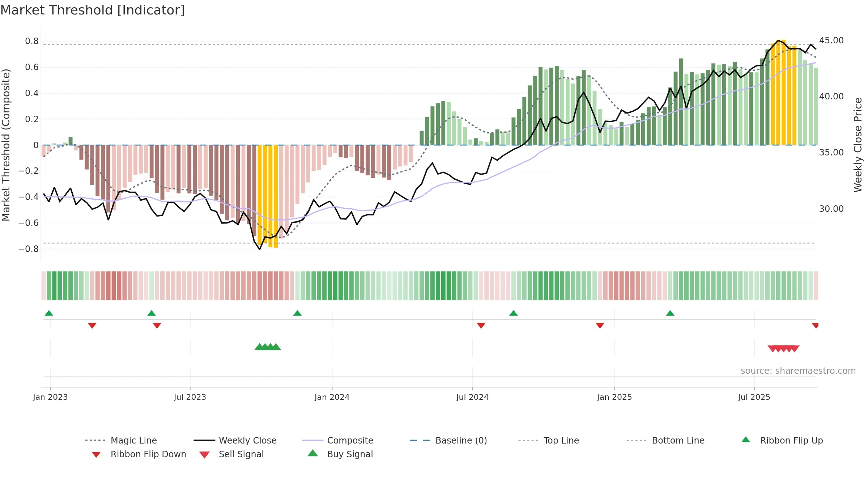The height and width of the screenshot is (488, 868).
Task: Click the red flip-down triangle near May 2023
Action: 157,326
